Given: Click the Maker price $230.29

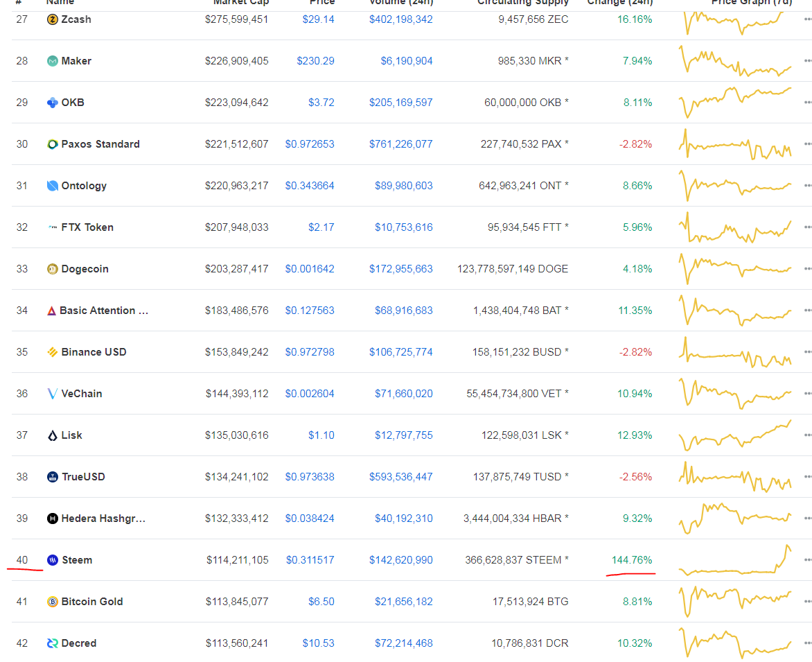Looking at the screenshot, I should (315, 61).
